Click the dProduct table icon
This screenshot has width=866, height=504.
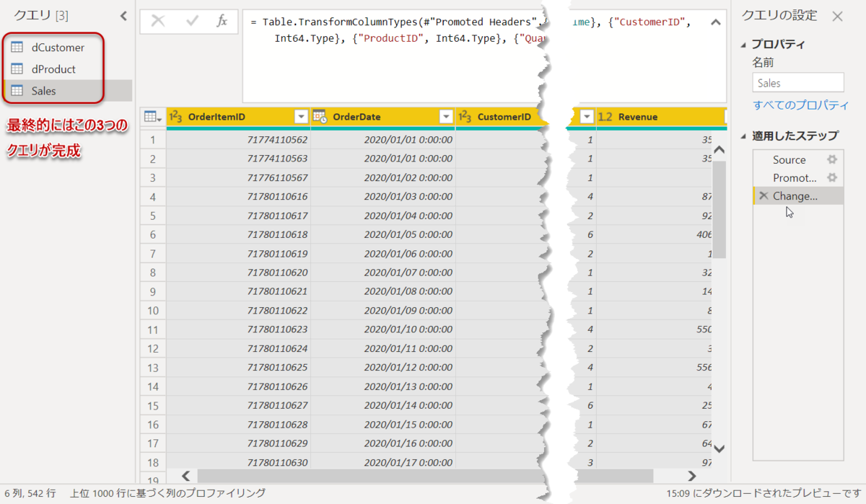pos(17,69)
